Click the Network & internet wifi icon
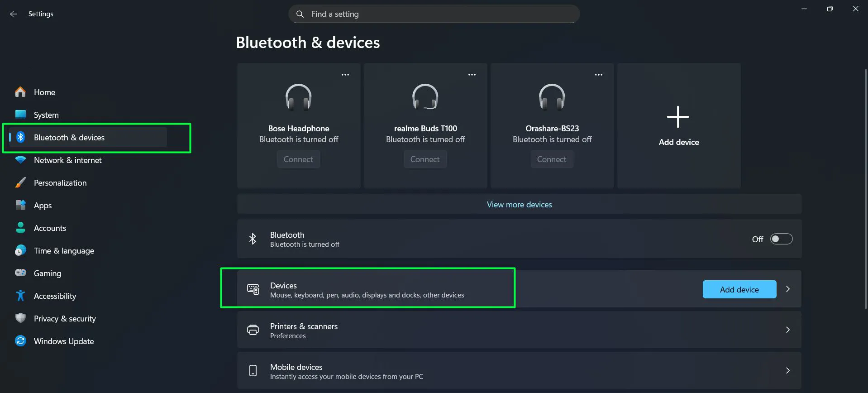 point(20,160)
